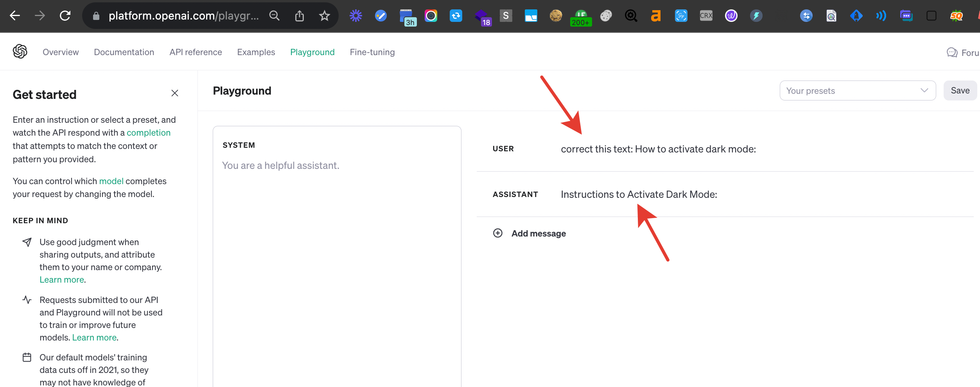This screenshot has width=980, height=387.
Task: Open the model link in sidebar
Action: pos(111,181)
